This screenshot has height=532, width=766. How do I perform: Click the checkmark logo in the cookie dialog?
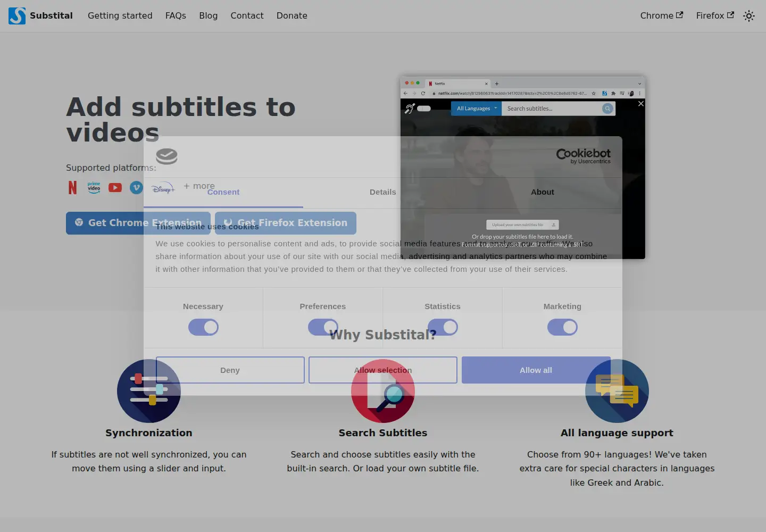[x=166, y=156]
